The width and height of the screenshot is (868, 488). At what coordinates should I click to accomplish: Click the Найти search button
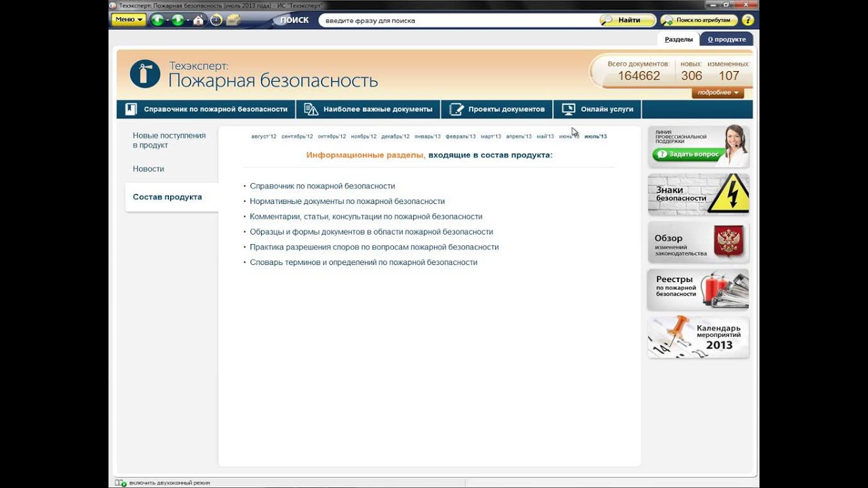pos(628,20)
